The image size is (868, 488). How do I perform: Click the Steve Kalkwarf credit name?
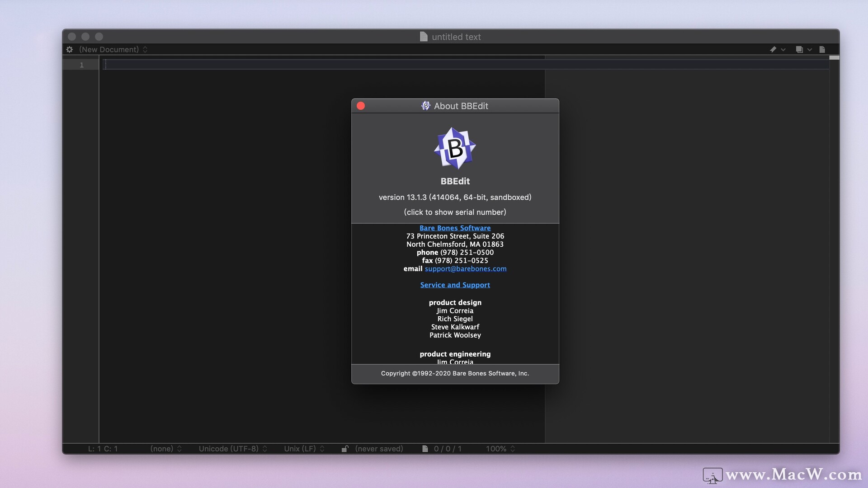(x=455, y=327)
